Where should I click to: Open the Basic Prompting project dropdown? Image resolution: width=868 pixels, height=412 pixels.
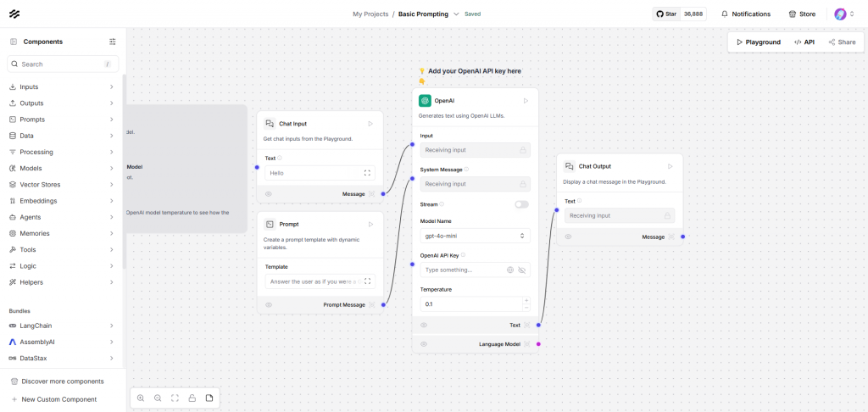pos(457,14)
